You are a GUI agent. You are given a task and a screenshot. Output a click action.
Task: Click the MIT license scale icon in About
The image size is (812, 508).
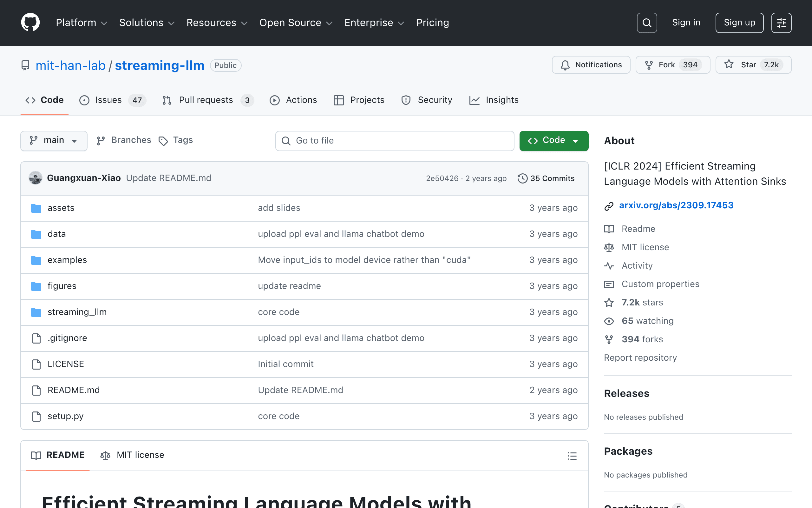click(x=609, y=248)
